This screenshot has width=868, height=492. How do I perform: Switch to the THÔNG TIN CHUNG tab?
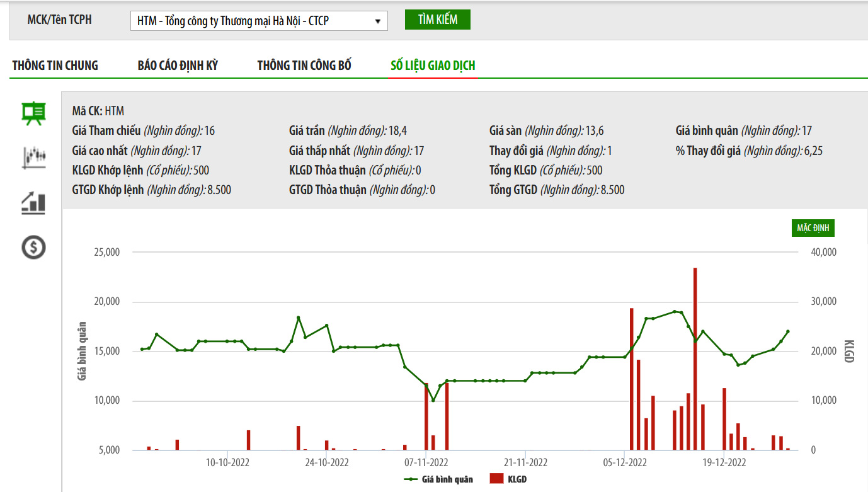point(55,66)
